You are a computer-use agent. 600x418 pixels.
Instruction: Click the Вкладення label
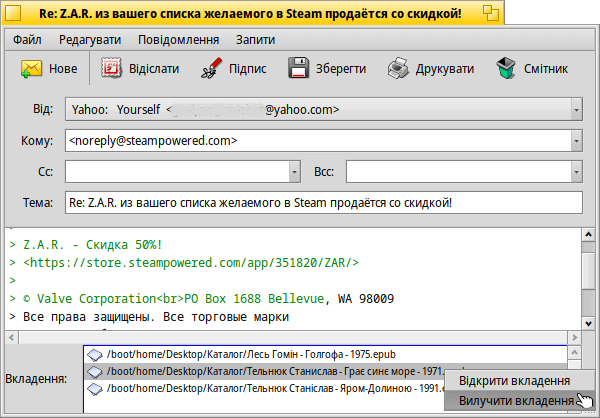(36, 379)
